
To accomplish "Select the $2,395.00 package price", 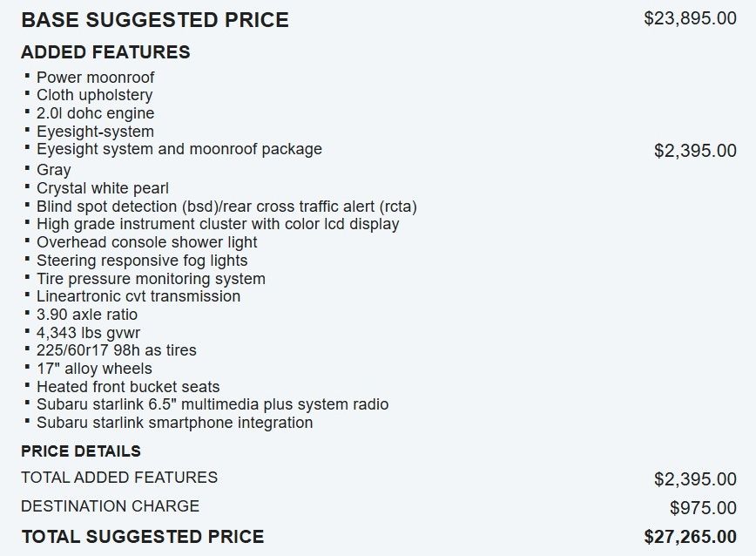I will pos(695,151).
